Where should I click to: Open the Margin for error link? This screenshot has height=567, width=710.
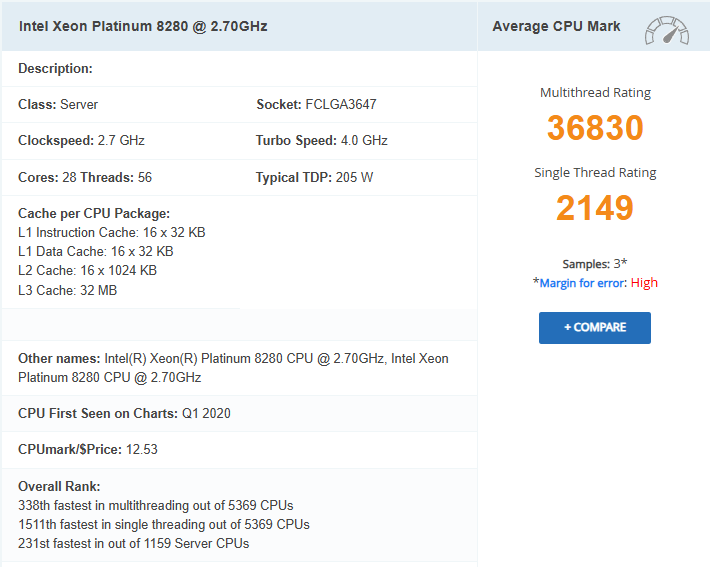[582, 283]
